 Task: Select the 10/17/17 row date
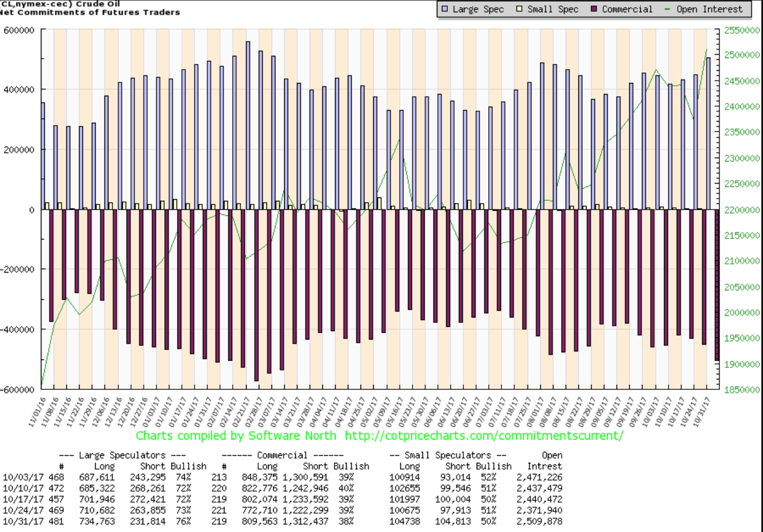click(x=23, y=499)
